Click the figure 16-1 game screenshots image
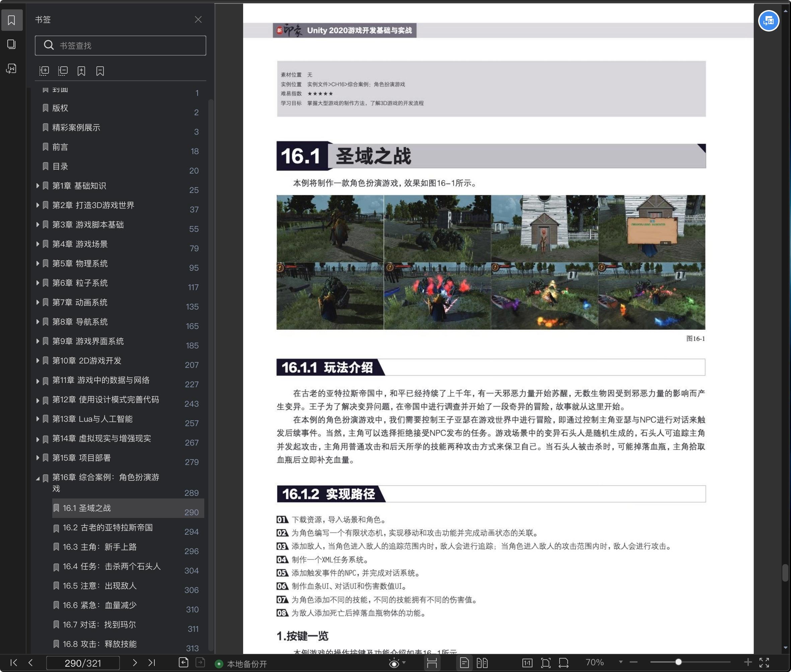The height and width of the screenshot is (672, 791). pos(491,262)
